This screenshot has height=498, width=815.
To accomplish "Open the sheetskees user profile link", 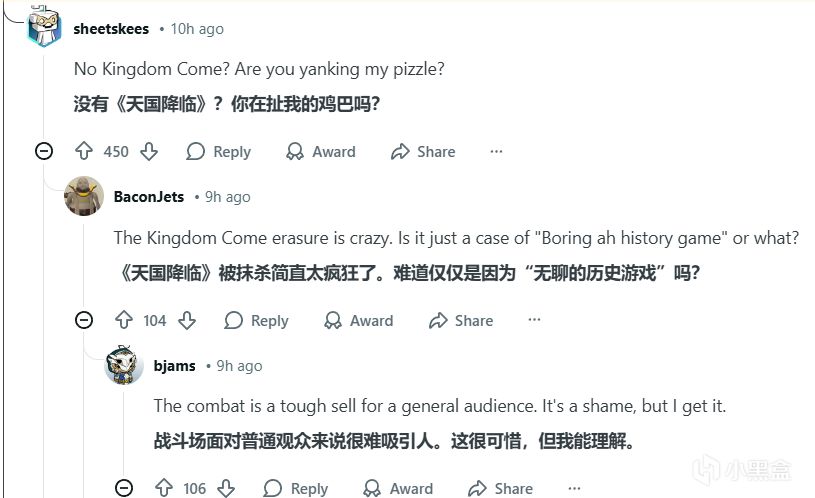I will pos(111,29).
